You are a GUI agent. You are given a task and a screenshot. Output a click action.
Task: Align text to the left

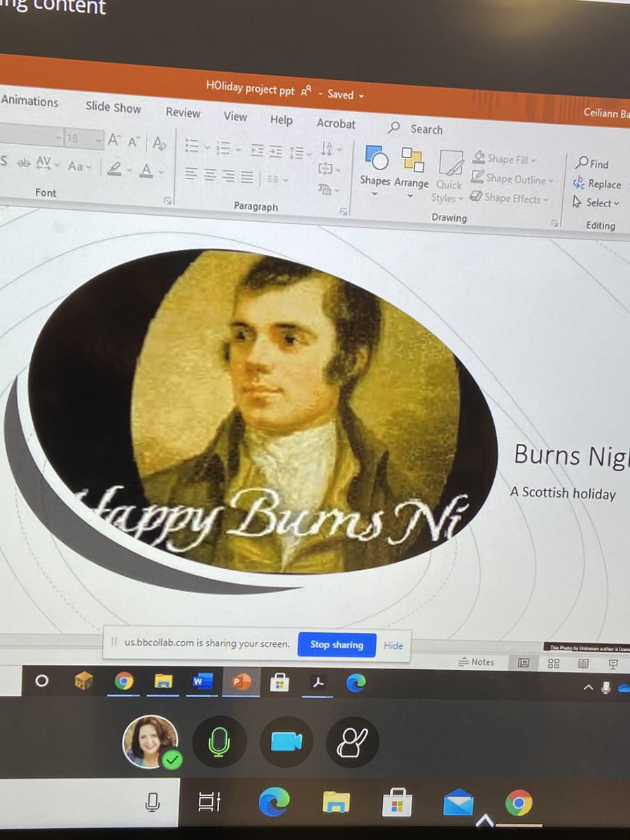pyautogui.click(x=192, y=174)
